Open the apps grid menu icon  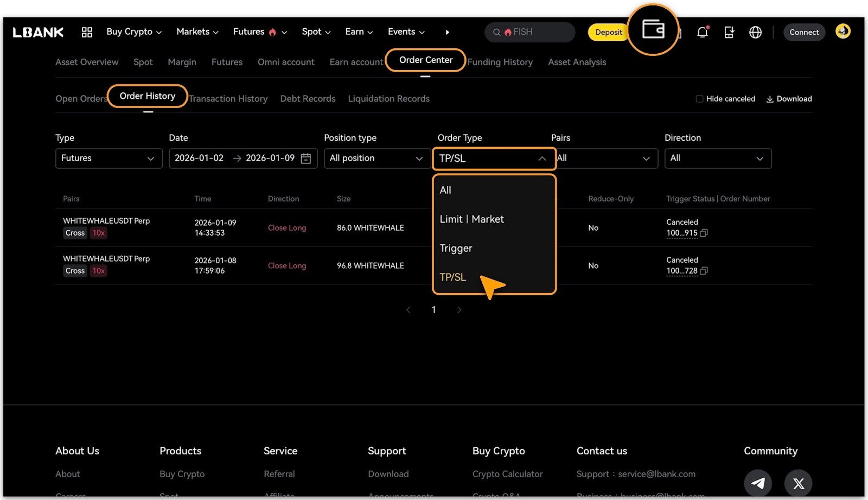tap(87, 32)
